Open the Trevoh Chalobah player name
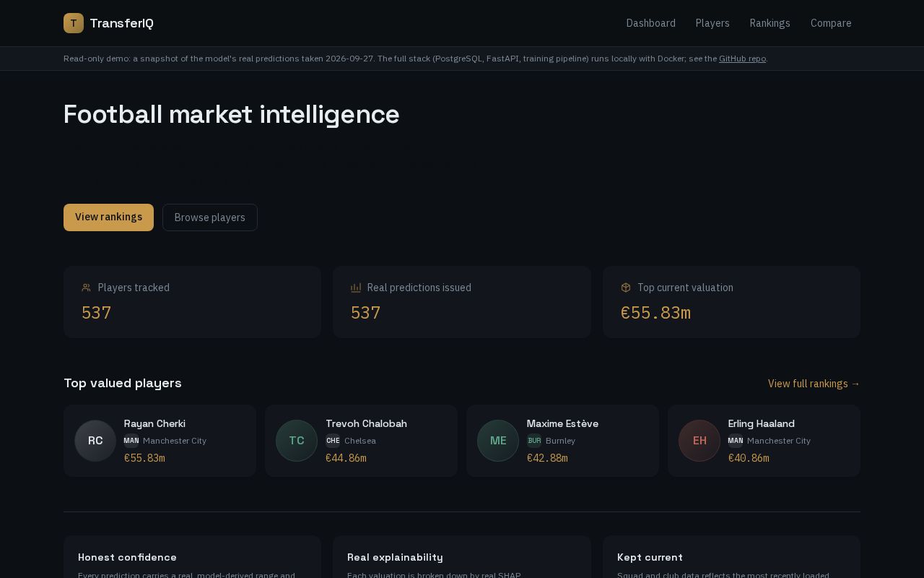 366,423
